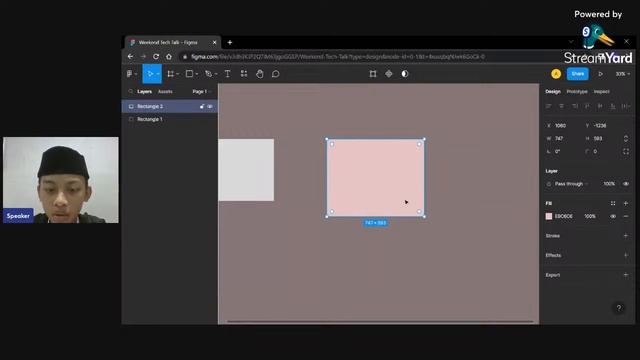640x360 pixels.
Task: Click the align horizontal centers icon
Action: pyautogui.click(x=562, y=106)
